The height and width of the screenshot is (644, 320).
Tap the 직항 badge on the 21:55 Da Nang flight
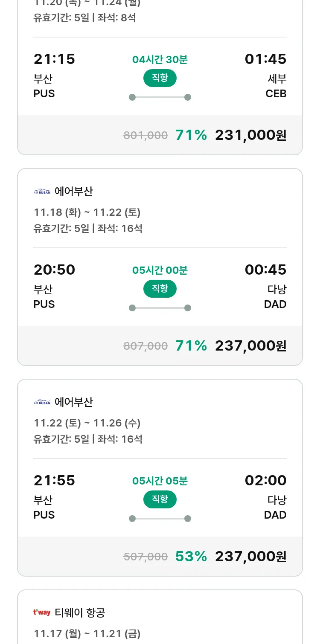pyautogui.click(x=160, y=499)
